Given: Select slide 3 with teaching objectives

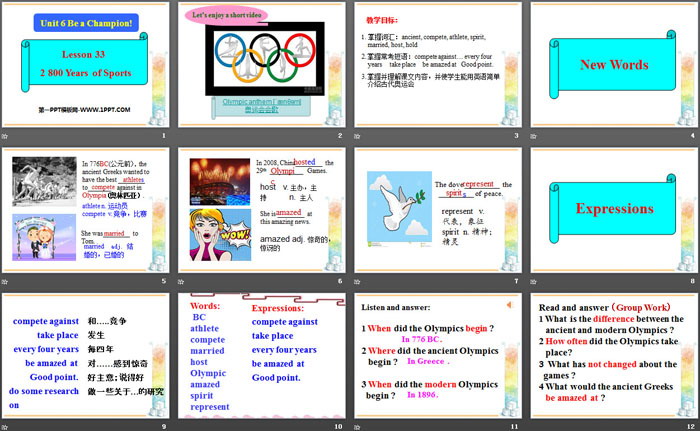Looking at the screenshot, I should coord(438,65).
